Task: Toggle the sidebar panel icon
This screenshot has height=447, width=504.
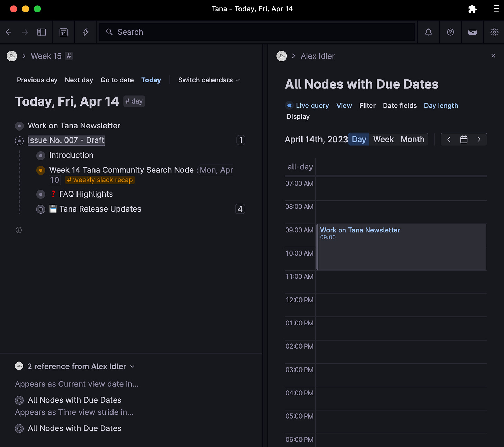Action: [x=42, y=32]
